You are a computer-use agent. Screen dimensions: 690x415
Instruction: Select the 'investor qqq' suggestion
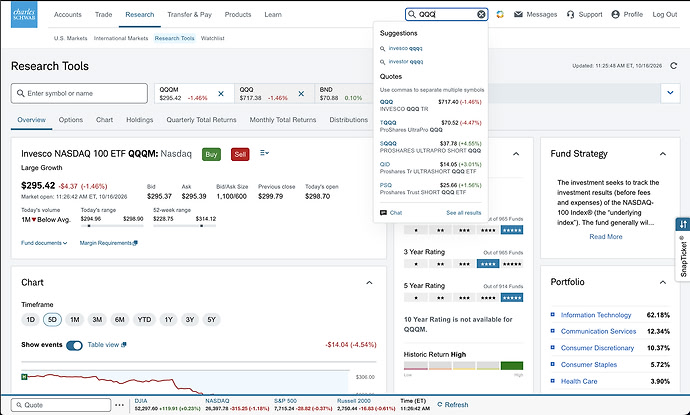click(x=406, y=62)
